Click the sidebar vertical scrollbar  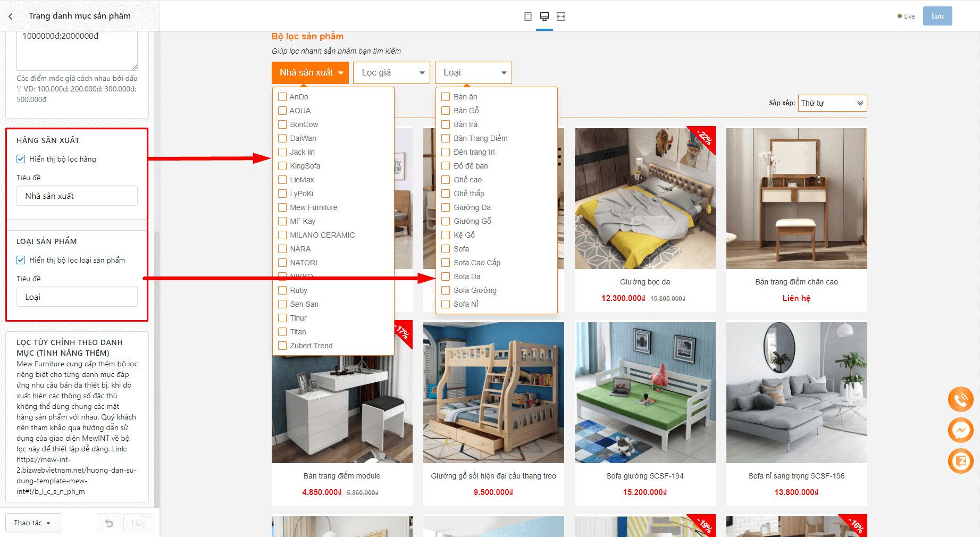pyautogui.click(x=156, y=368)
